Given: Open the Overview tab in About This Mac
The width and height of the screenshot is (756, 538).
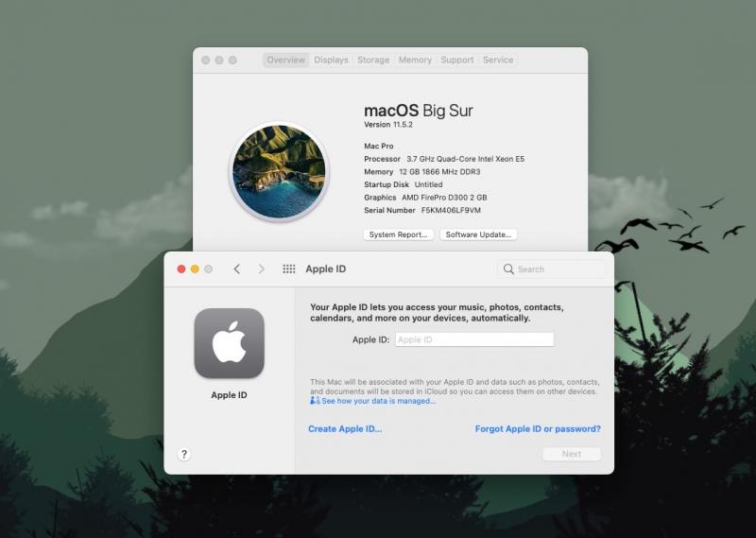Looking at the screenshot, I should (x=286, y=60).
